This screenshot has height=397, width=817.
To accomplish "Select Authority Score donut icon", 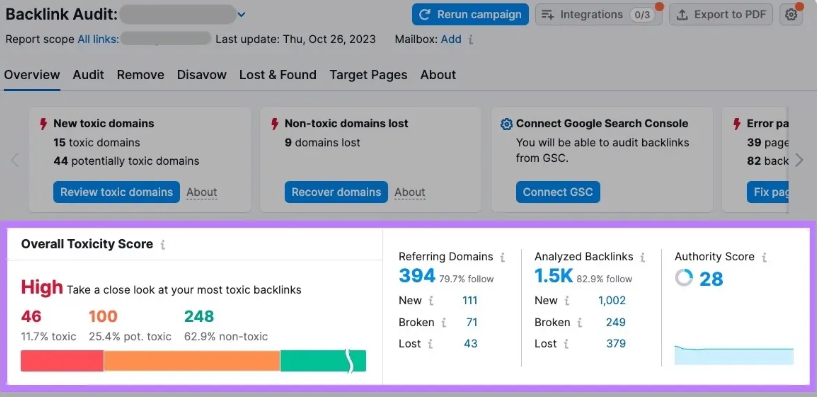I will click(x=684, y=278).
